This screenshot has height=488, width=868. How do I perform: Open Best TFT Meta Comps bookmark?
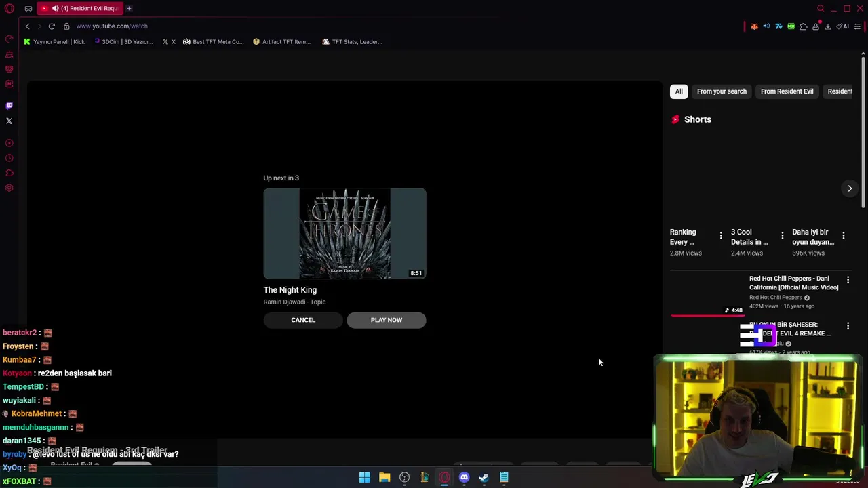213,41
